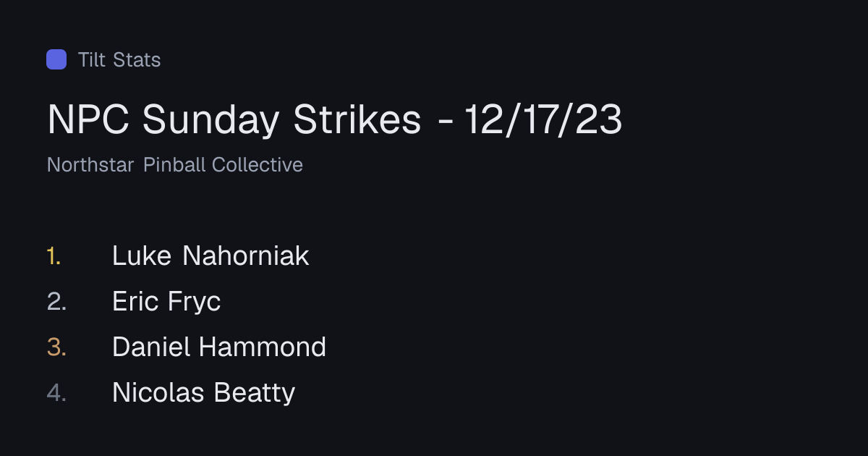
Task: Click the surname Beatty
Action: click(255, 393)
